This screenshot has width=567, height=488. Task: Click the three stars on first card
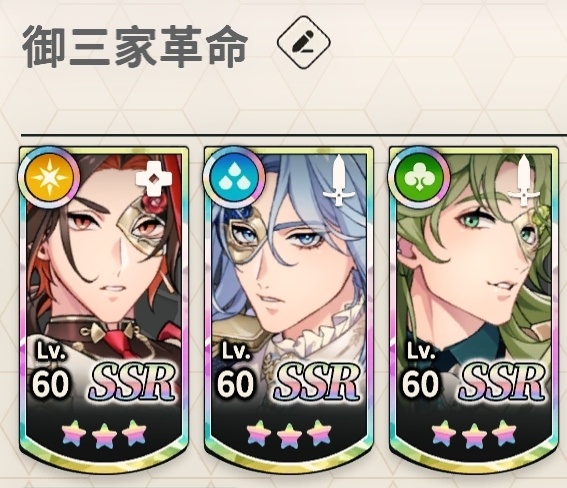(x=104, y=433)
